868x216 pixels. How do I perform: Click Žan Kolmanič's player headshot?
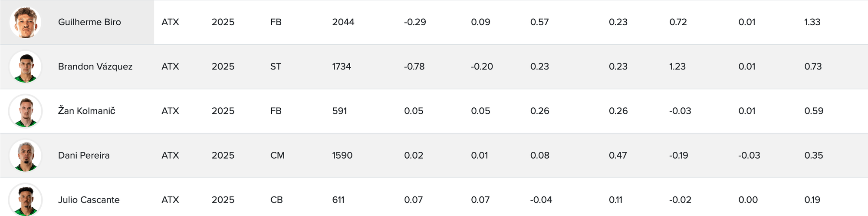tap(25, 111)
